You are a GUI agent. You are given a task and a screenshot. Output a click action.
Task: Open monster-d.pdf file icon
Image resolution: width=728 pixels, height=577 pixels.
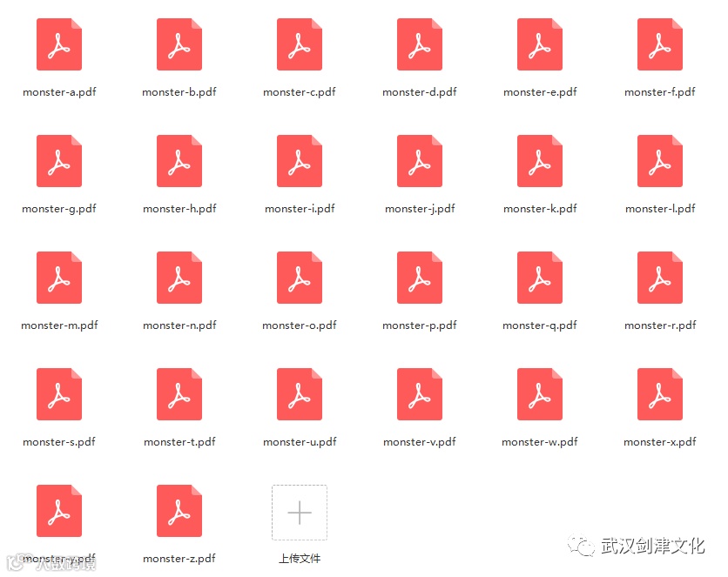pos(420,44)
